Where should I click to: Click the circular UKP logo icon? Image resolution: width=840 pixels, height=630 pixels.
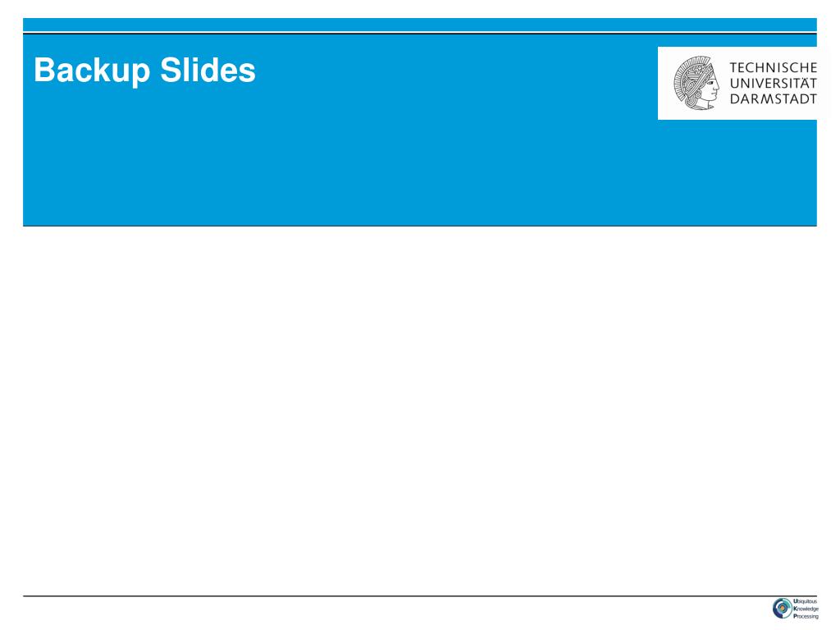coord(782,609)
